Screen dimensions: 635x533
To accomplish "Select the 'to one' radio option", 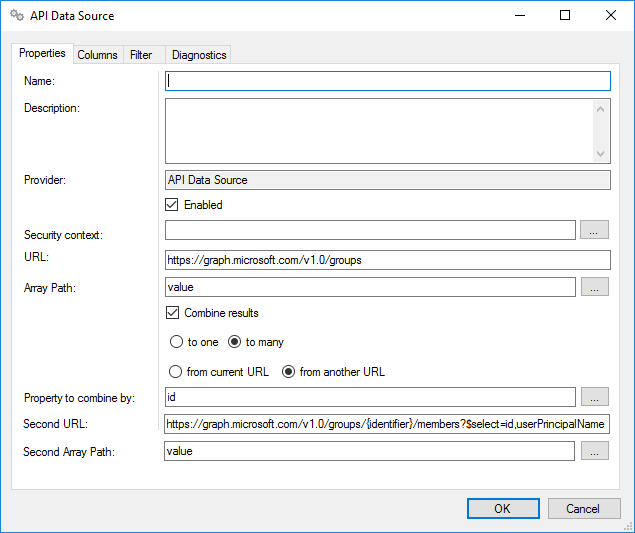I will (x=176, y=342).
